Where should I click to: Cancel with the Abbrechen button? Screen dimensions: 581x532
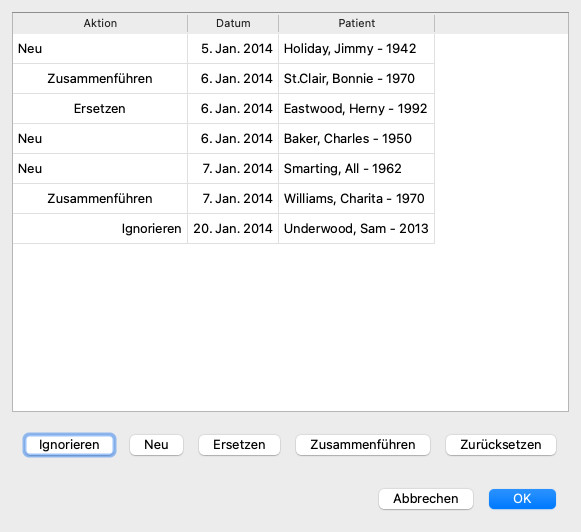click(426, 499)
